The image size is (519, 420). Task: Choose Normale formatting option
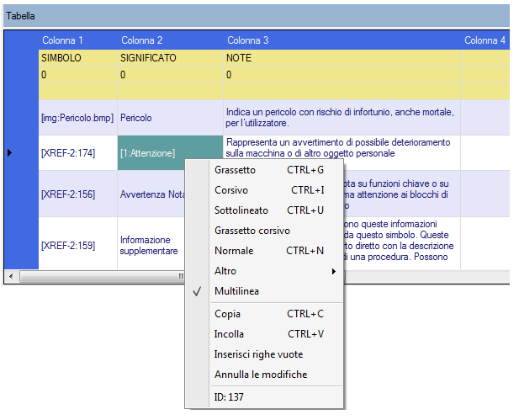(277, 251)
